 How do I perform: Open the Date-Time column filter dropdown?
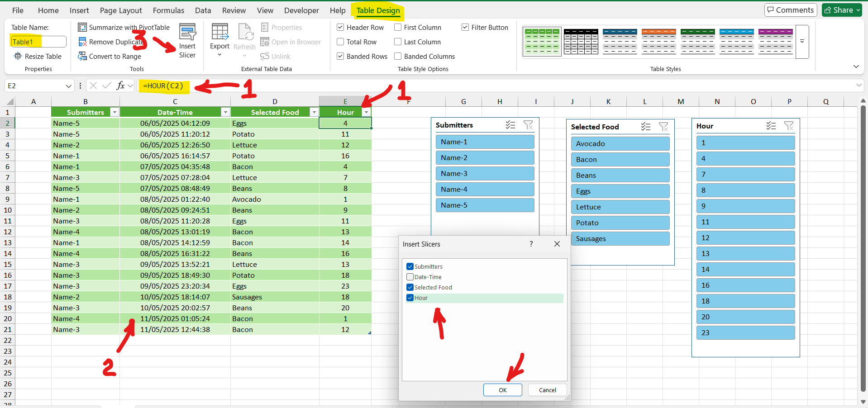[225, 112]
